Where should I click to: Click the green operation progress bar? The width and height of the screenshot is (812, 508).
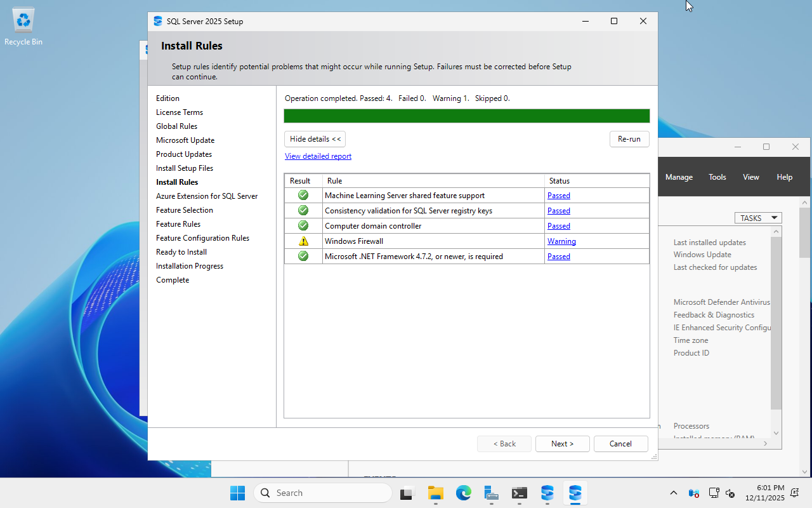pyautogui.click(x=467, y=116)
